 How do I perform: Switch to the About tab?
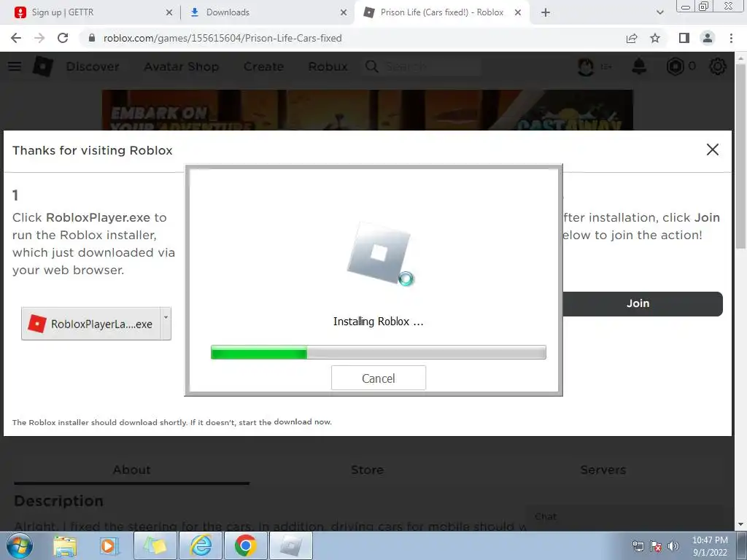coord(131,470)
